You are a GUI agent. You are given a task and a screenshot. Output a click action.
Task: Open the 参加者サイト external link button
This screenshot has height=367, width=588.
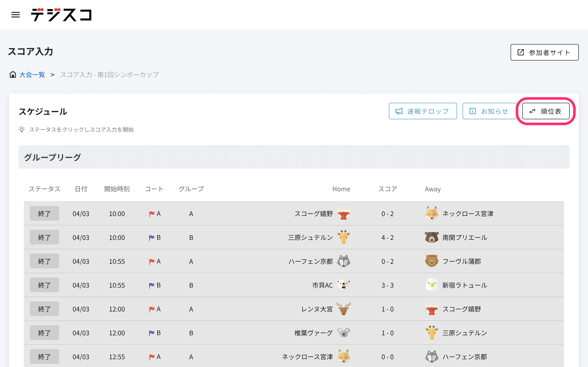(x=544, y=52)
